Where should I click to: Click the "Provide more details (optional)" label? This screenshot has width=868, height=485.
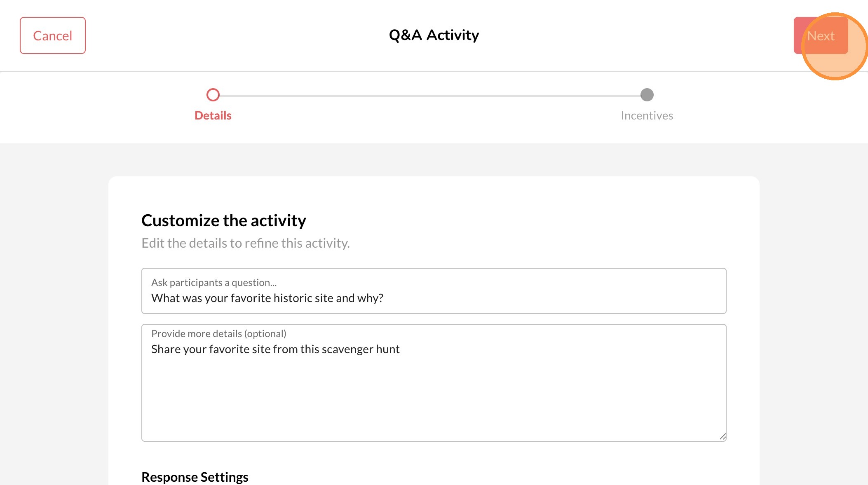[218, 334]
